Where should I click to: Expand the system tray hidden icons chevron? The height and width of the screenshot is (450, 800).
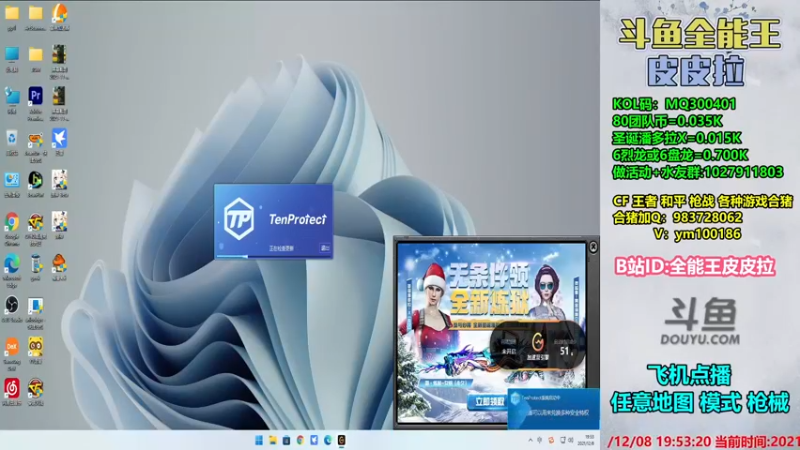coord(530,440)
